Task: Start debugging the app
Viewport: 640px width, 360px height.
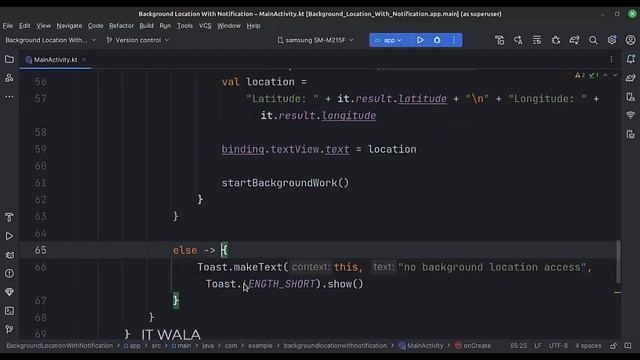Action: [x=437, y=40]
